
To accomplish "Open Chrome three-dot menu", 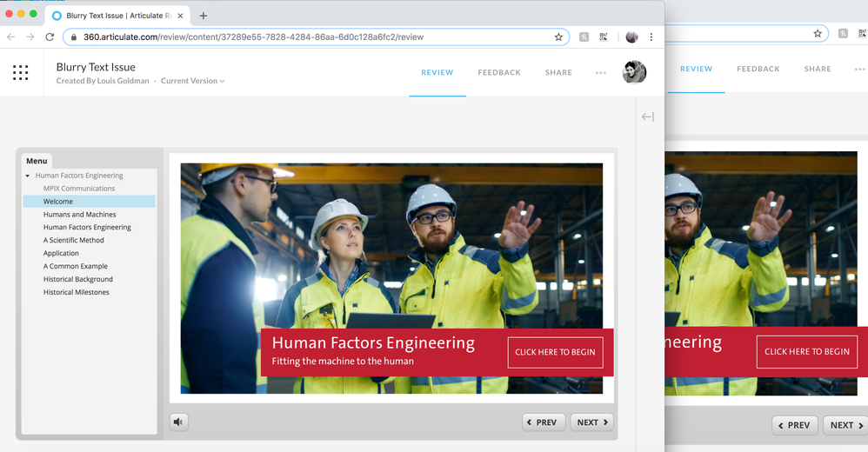I will pyautogui.click(x=651, y=37).
